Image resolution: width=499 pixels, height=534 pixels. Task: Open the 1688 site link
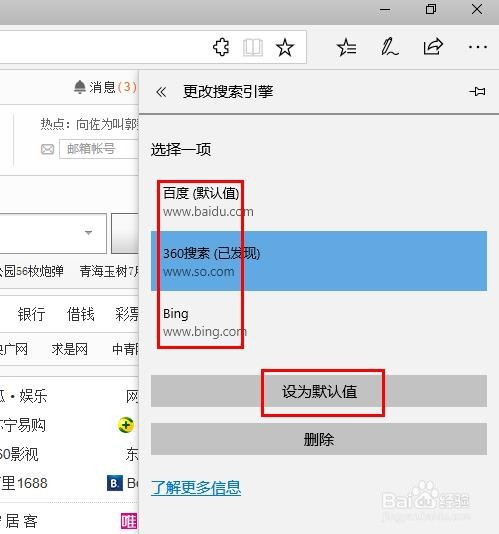[x=24, y=483]
